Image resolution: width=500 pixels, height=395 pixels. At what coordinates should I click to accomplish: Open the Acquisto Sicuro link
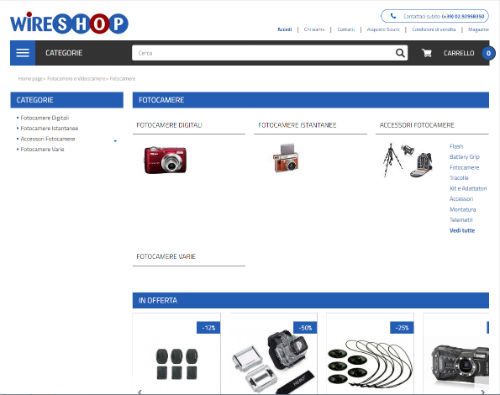383,29
